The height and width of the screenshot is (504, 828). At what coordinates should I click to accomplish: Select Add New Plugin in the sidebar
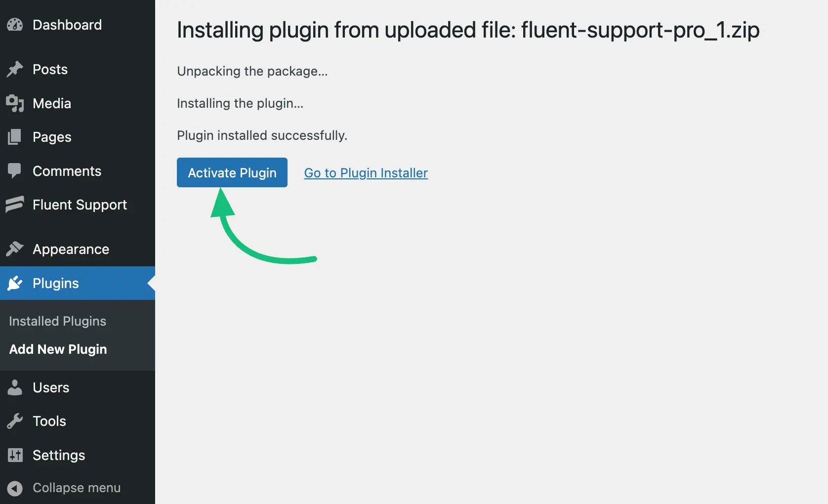point(58,349)
